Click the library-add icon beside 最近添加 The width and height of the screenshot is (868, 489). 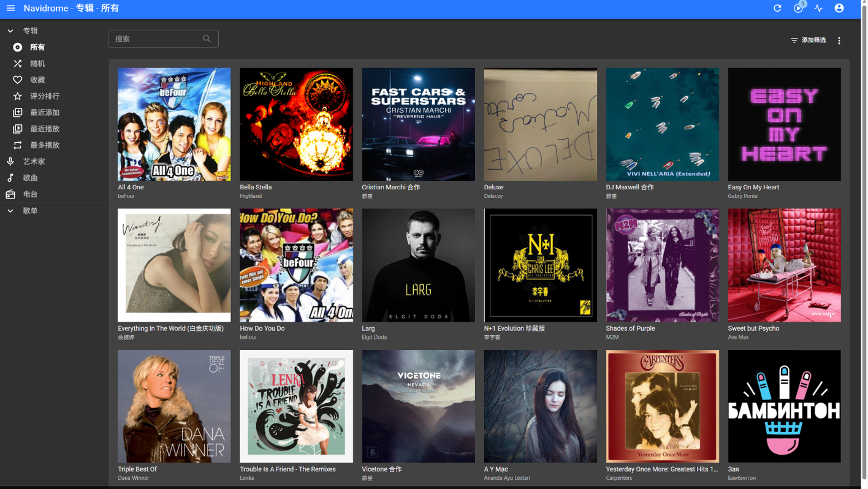point(18,113)
